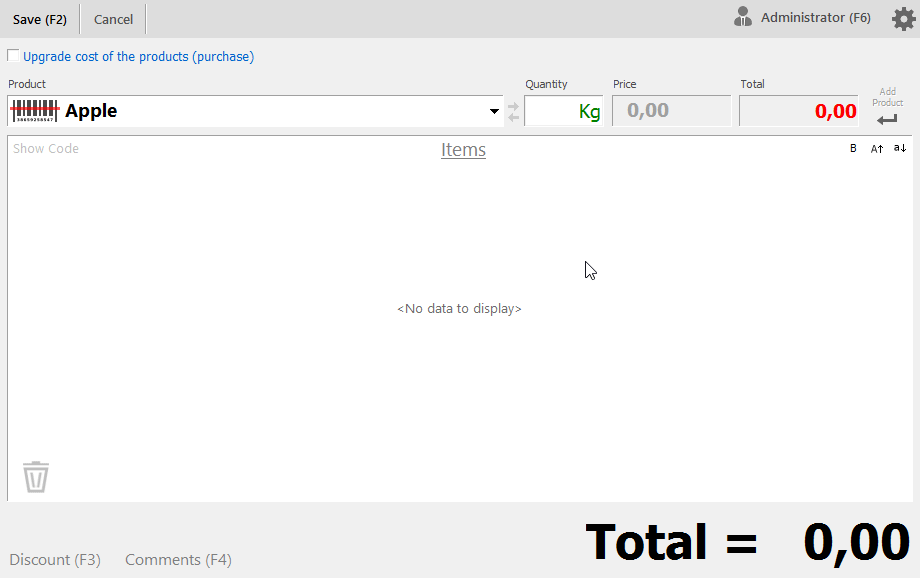Switch user via Administrator (F6)
Image resolution: width=920 pixels, height=578 pixels.
tap(816, 18)
